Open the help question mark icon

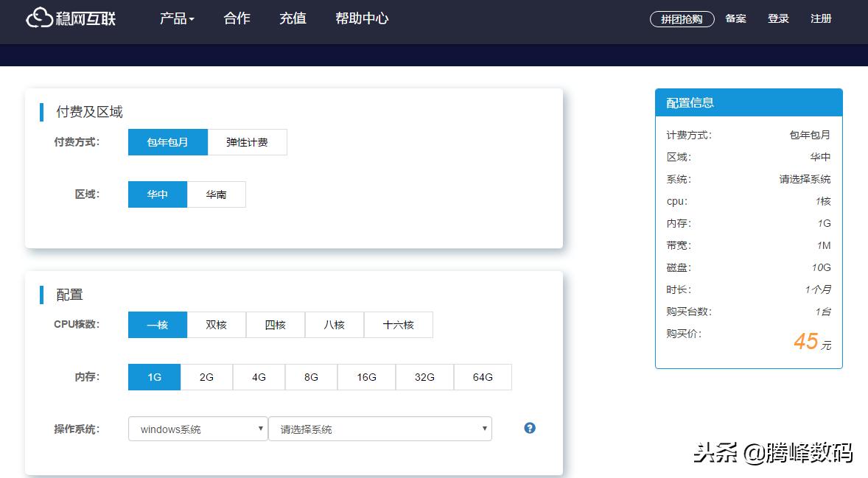point(529,427)
